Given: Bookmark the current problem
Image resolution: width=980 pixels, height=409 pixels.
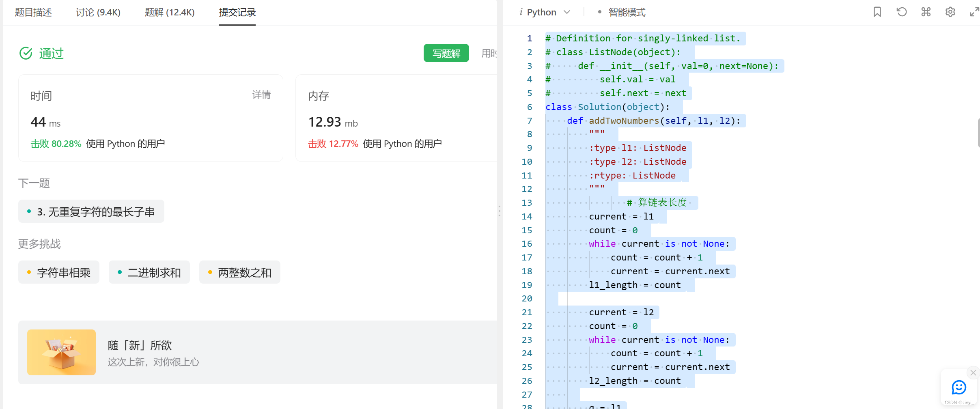Looking at the screenshot, I should point(877,12).
